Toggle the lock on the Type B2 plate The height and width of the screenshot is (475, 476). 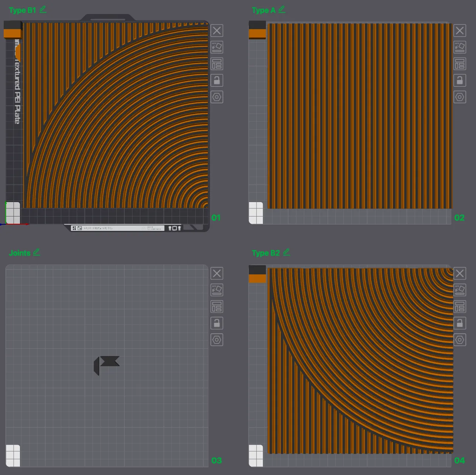[x=459, y=323]
